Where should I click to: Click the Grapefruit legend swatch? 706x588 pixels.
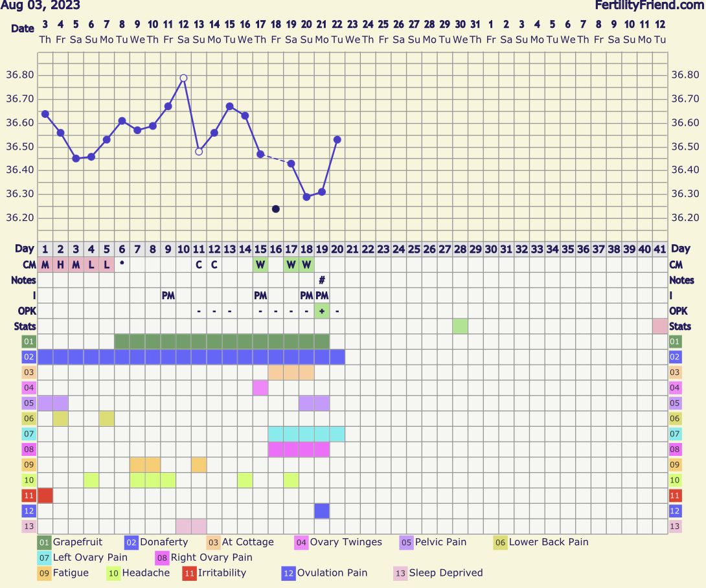pyautogui.click(x=45, y=542)
